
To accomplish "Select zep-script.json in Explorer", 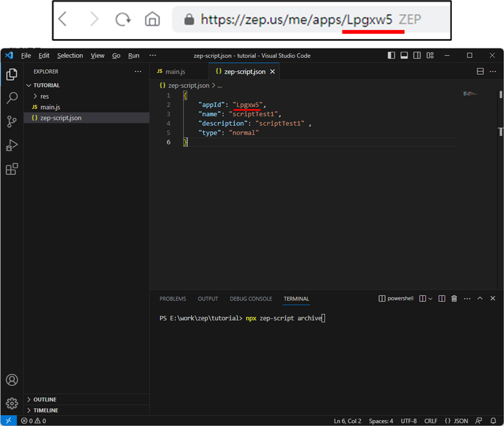I will click(86, 118).
